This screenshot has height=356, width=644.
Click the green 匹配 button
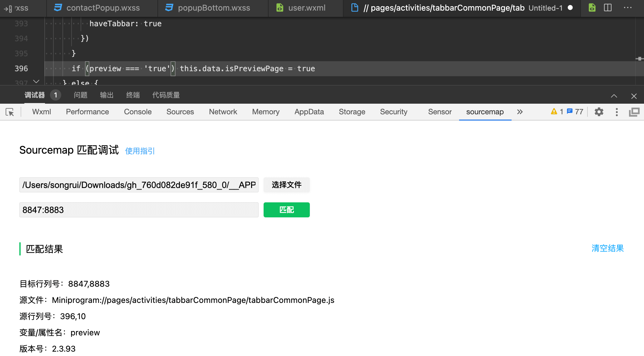coord(287,210)
